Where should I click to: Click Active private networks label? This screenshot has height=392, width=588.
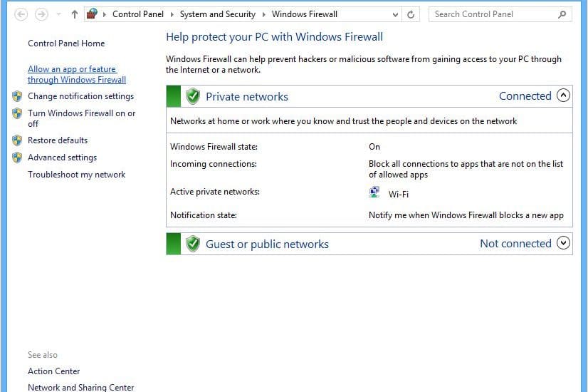[x=215, y=192]
